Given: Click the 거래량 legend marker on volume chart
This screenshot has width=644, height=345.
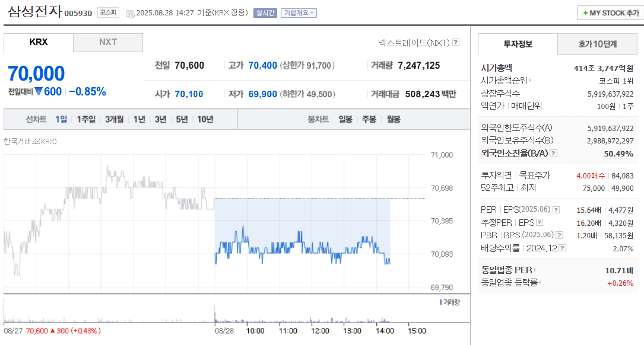Looking at the screenshot, I should (440, 302).
